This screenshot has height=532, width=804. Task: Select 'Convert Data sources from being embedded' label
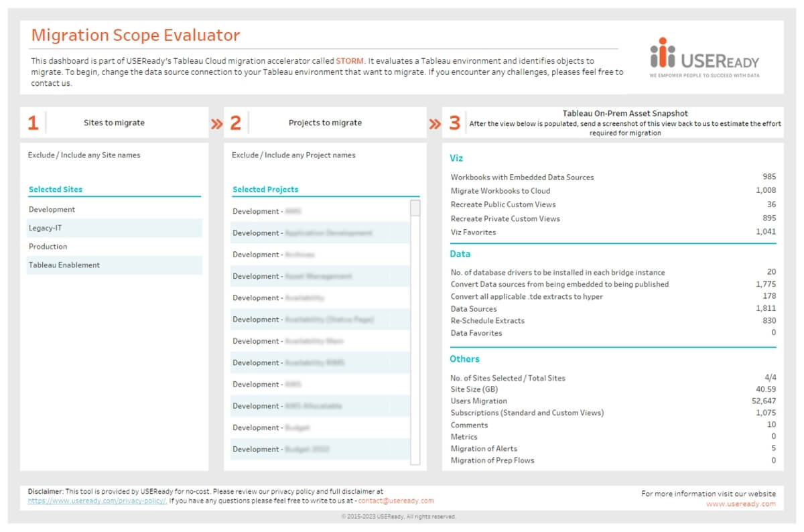559,284
